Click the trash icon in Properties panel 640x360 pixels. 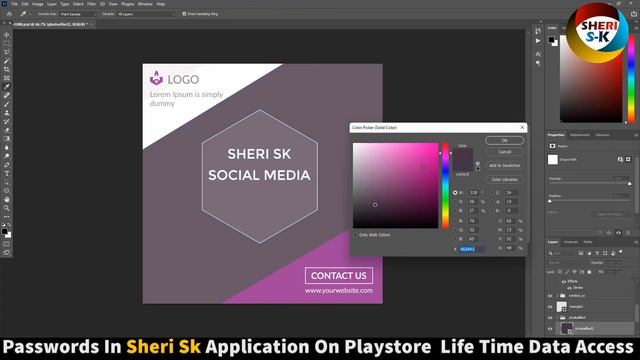[628, 233]
